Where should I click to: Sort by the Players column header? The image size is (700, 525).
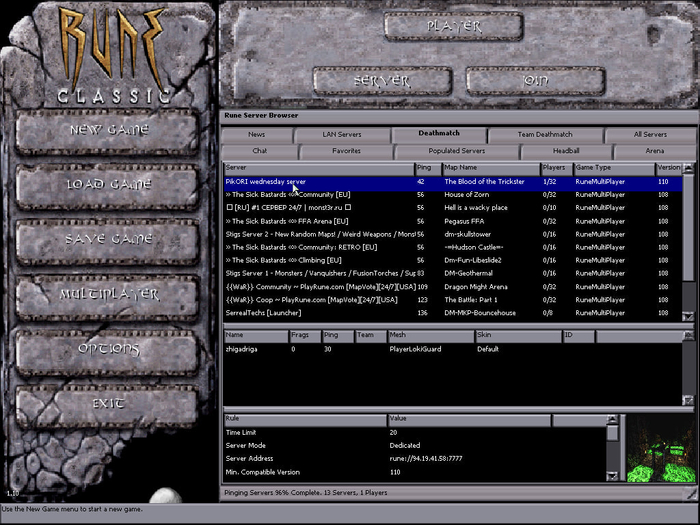point(555,168)
